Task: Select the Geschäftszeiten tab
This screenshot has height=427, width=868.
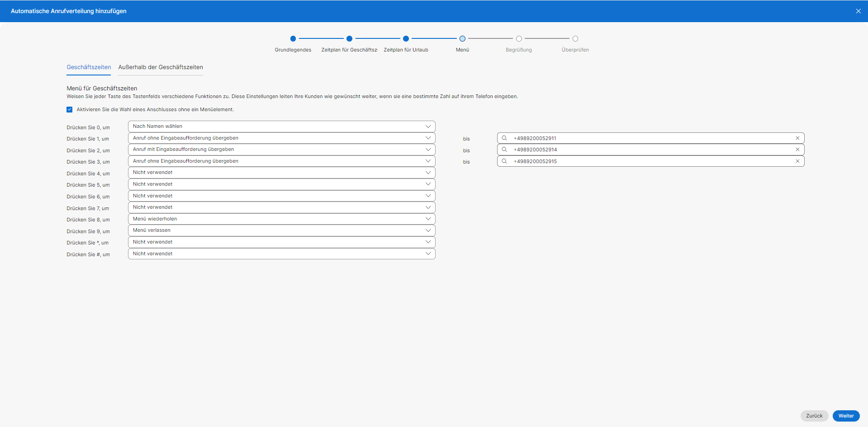Action: pos(89,67)
